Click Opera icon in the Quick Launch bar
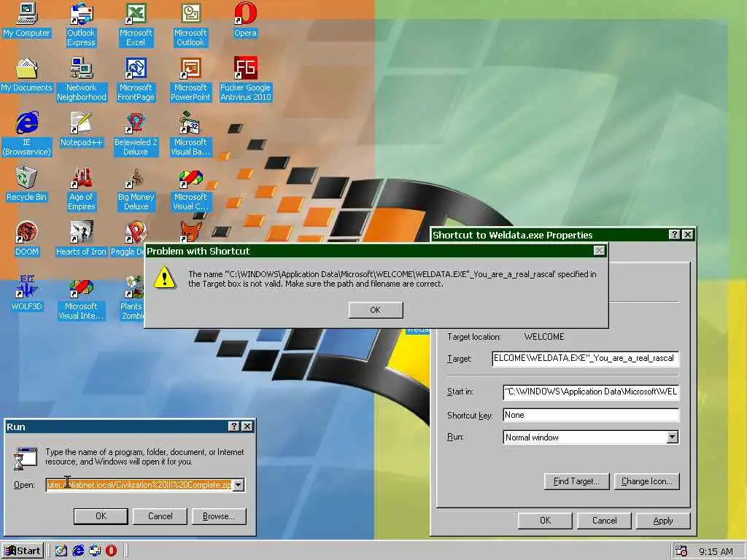The width and height of the screenshot is (747, 560). click(x=111, y=551)
